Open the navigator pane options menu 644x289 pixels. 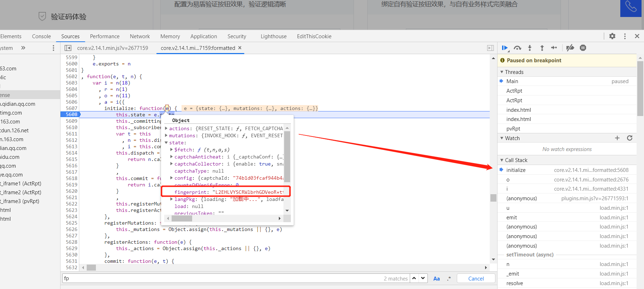pos(53,48)
